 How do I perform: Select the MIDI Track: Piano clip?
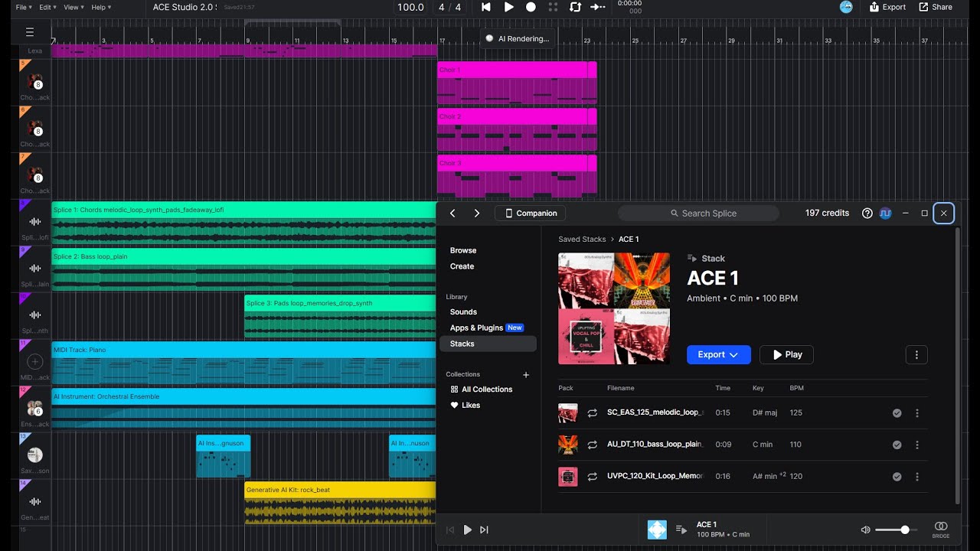click(243, 363)
